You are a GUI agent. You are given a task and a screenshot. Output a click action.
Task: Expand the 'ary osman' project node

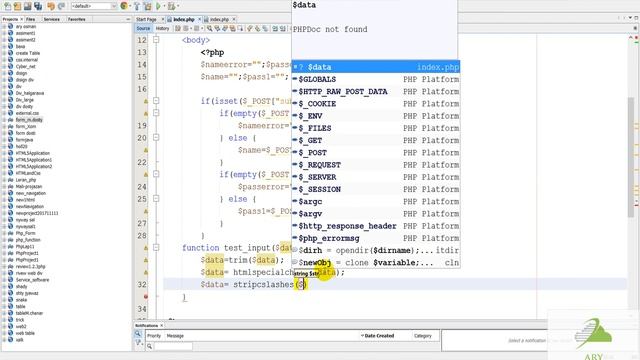coord(4,27)
